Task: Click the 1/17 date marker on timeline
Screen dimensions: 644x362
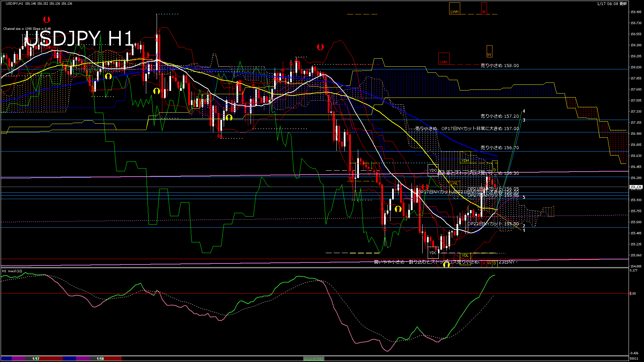Action: click(36, 359)
